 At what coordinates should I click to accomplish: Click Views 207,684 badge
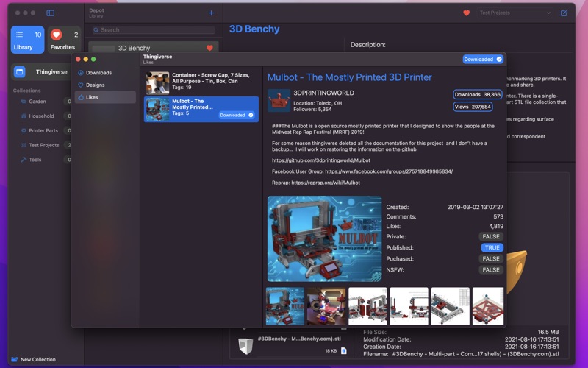(x=473, y=107)
